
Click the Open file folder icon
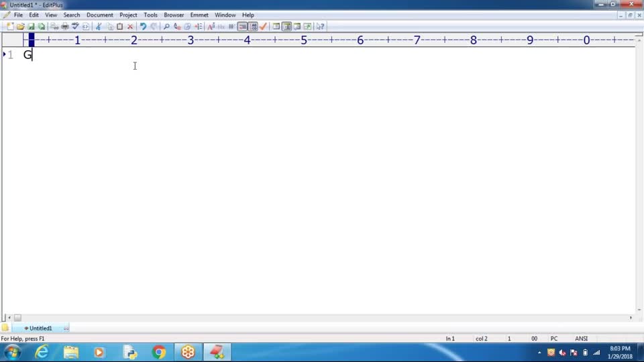(x=20, y=27)
